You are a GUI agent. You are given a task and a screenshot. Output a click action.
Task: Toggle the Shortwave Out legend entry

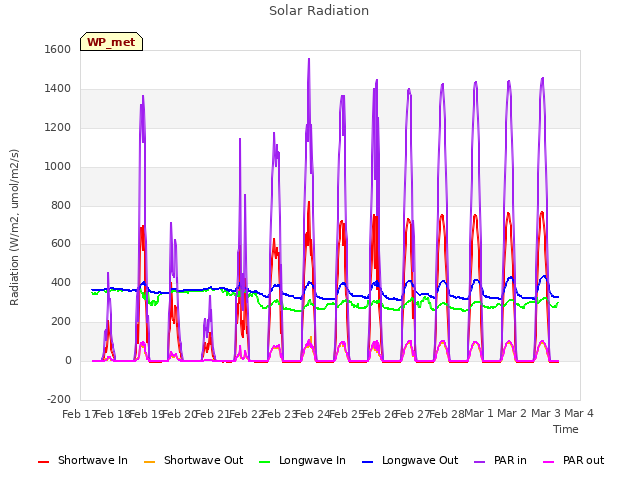[x=193, y=460]
